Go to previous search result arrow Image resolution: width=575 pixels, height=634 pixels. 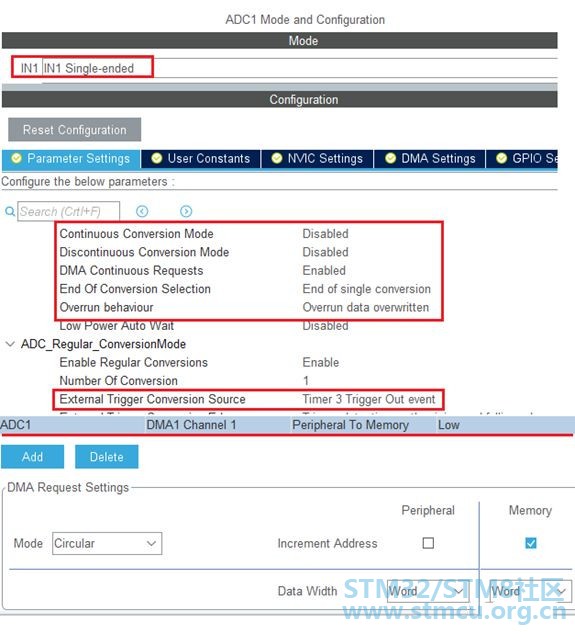[142, 211]
